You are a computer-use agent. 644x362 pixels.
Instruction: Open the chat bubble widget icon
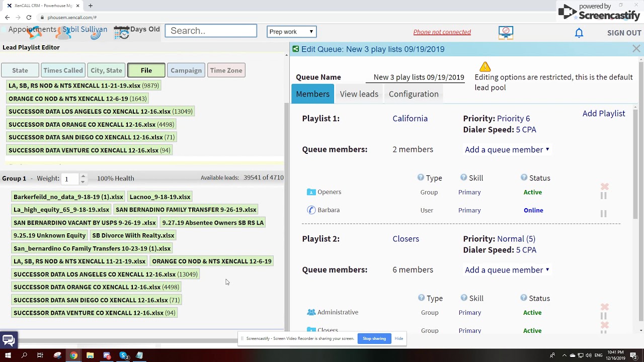[x=9, y=340]
